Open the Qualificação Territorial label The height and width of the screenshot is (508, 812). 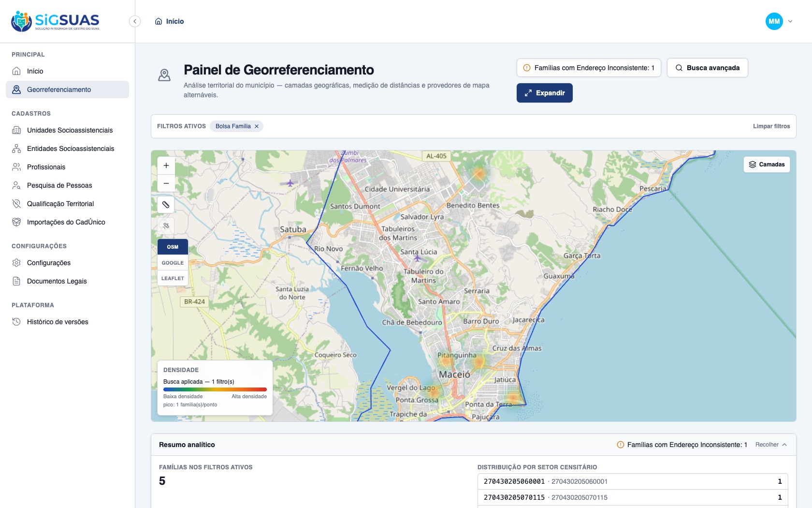[60, 204]
